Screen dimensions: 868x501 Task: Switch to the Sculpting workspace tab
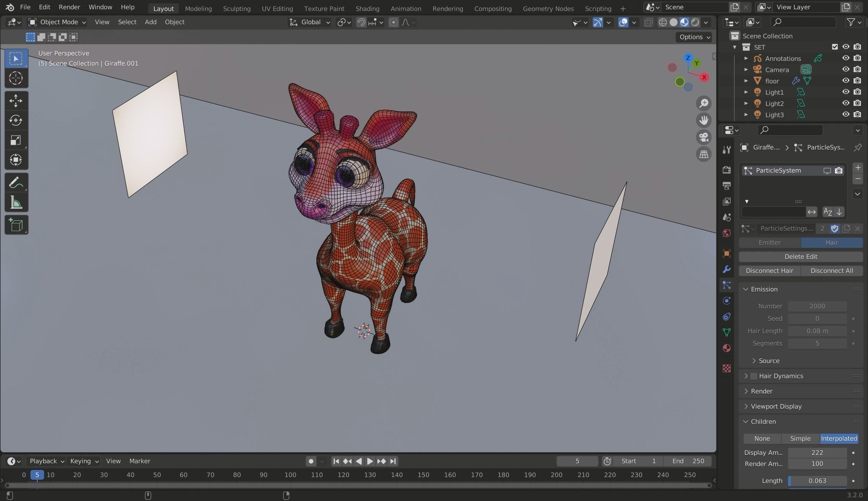(236, 9)
